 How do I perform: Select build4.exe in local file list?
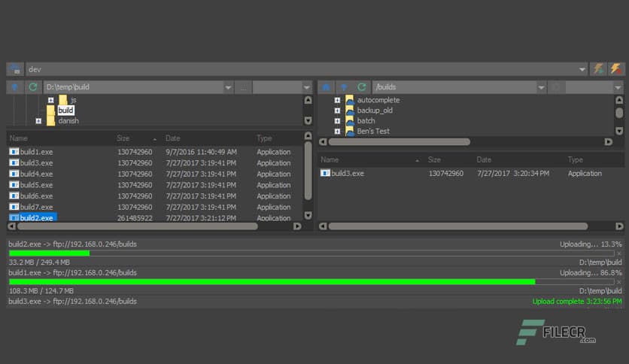36,174
